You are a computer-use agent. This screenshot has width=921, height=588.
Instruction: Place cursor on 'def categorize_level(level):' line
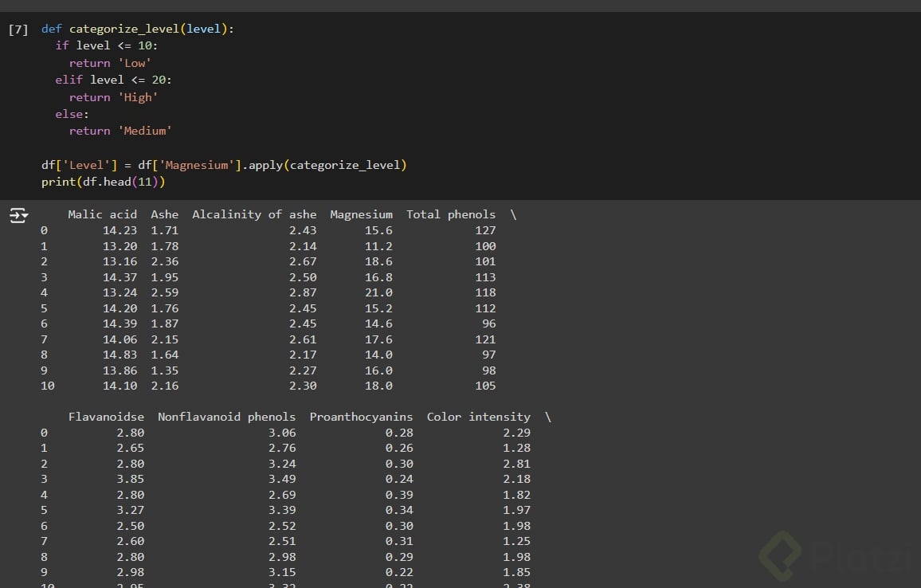tap(138, 29)
